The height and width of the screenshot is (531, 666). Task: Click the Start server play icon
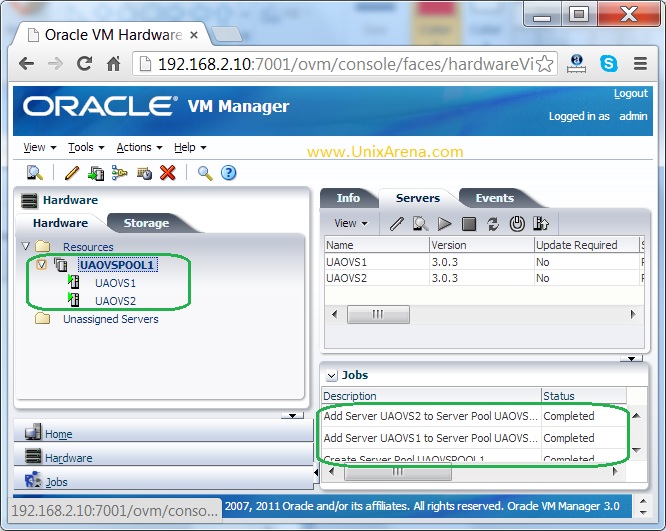[x=445, y=223]
